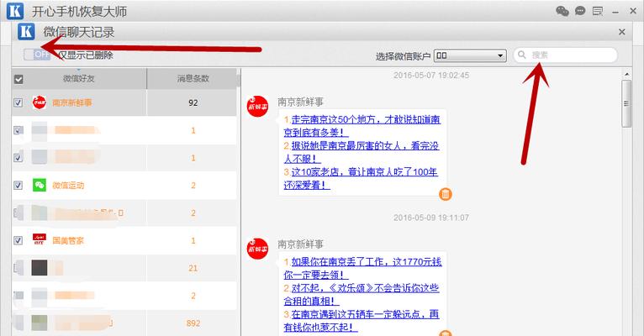Screen dimensions: 644x336
Task: Click in the 搜索 search field
Action: click(x=565, y=55)
